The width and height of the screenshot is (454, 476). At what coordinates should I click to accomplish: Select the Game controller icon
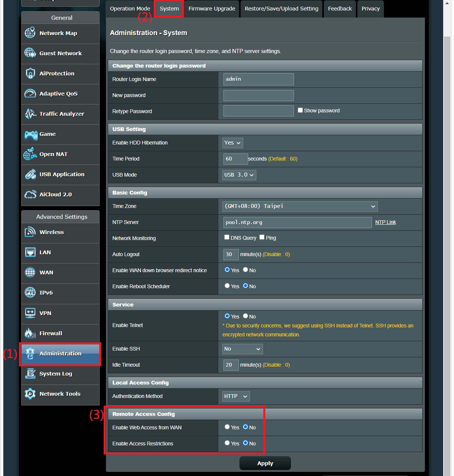pyautogui.click(x=31, y=134)
